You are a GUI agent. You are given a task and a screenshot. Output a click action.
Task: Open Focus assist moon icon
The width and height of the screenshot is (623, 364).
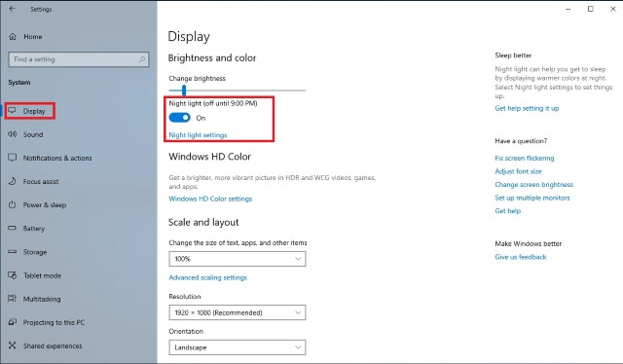click(x=13, y=181)
